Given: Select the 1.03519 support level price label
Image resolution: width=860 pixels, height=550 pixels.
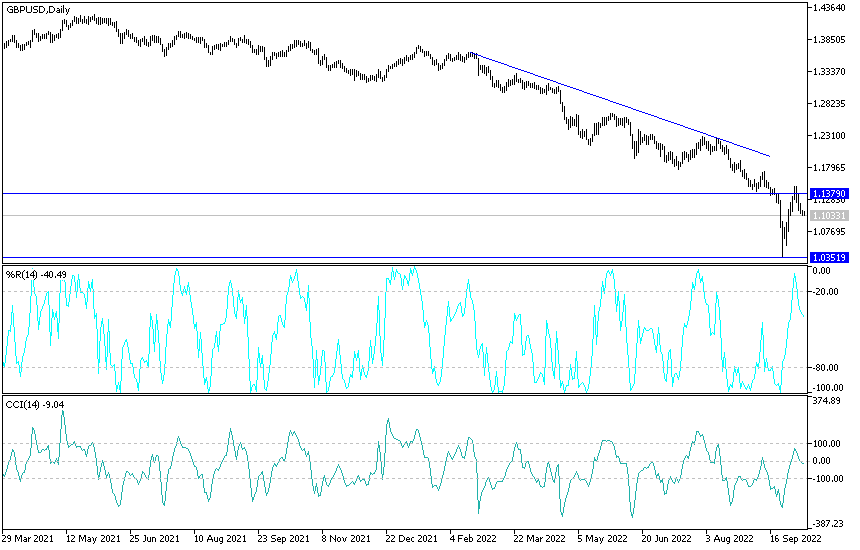Looking at the screenshot, I should (829, 258).
